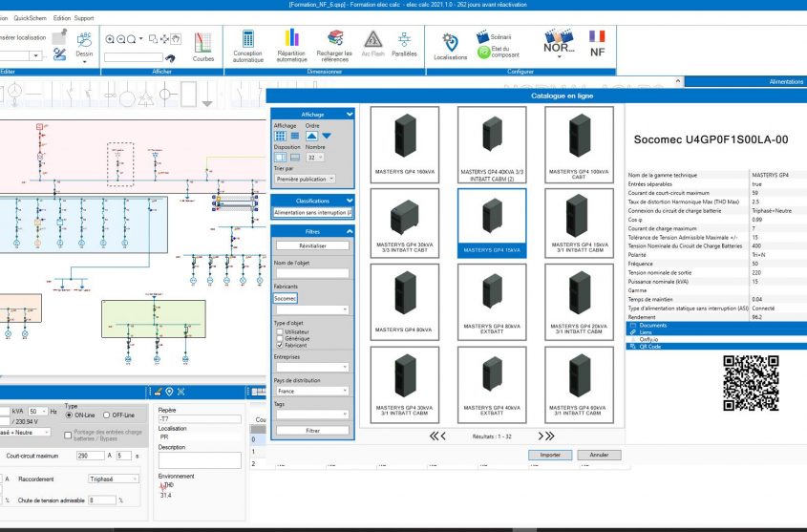This screenshot has width=807, height=532.
Task: Click the Réinitialiser filters button
Action: pos(312,245)
